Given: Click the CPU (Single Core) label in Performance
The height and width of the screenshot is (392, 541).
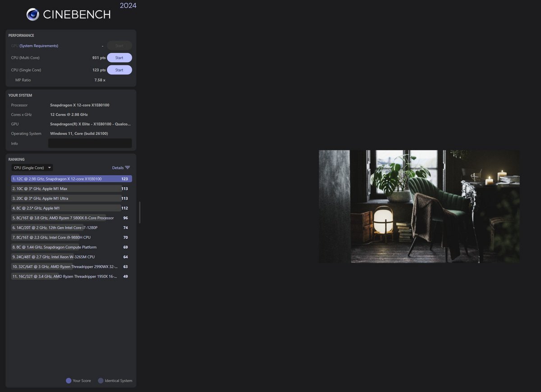Looking at the screenshot, I should click(x=26, y=70).
